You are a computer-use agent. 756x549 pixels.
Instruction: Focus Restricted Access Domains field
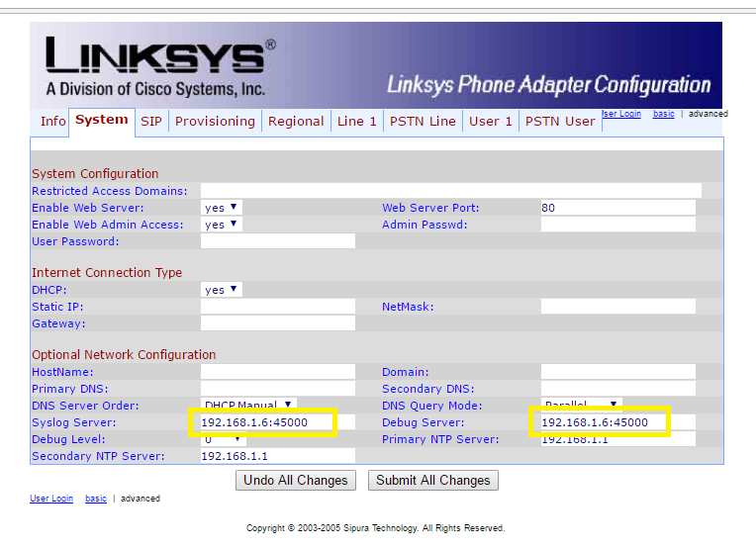tap(451, 190)
